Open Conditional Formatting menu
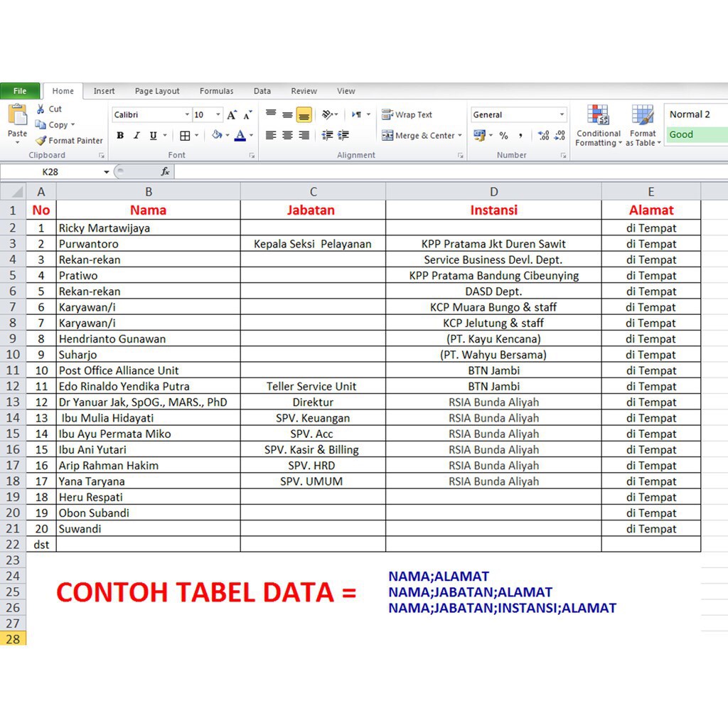 tap(599, 126)
